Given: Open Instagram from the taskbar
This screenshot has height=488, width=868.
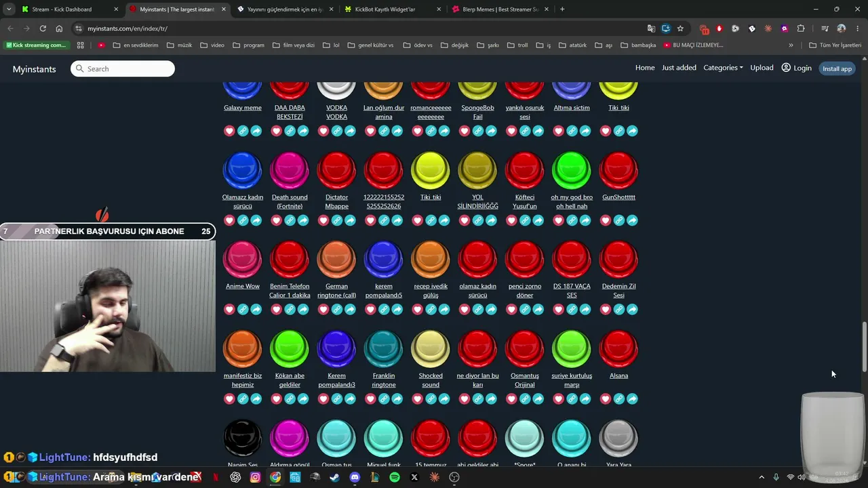Looking at the screenshot, I should [255, 477].
